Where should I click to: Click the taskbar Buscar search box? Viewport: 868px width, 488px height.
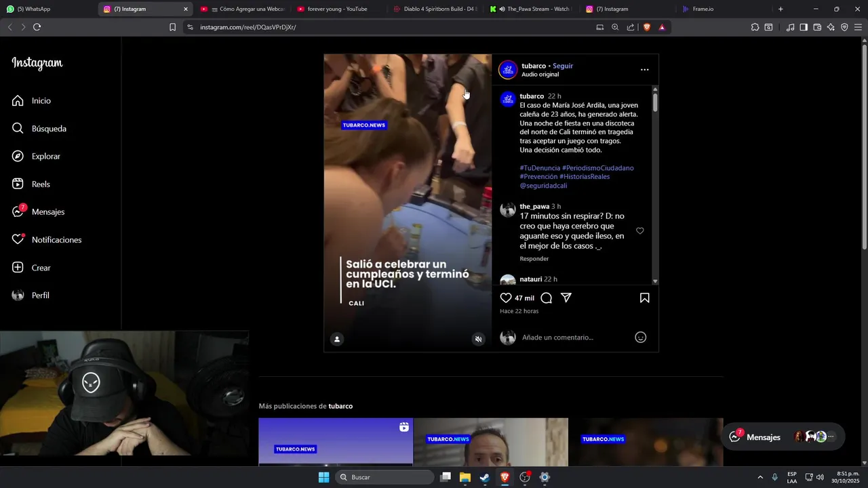pos(385,477)
